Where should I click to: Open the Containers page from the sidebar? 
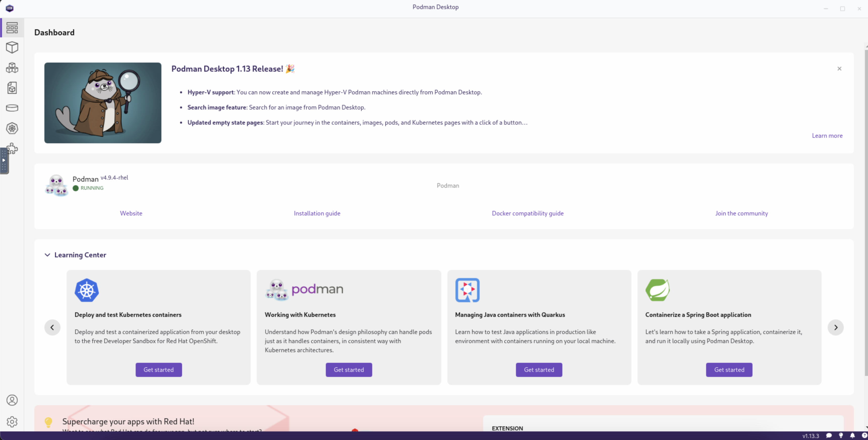(x=12, y=47)
